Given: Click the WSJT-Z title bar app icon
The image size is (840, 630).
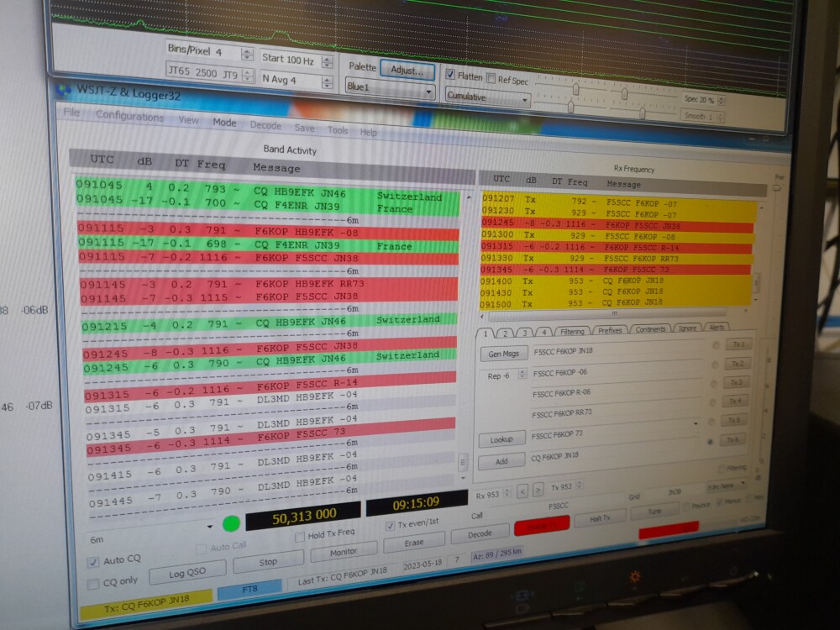Looking at the screenshot, I should tap(64, 90).
